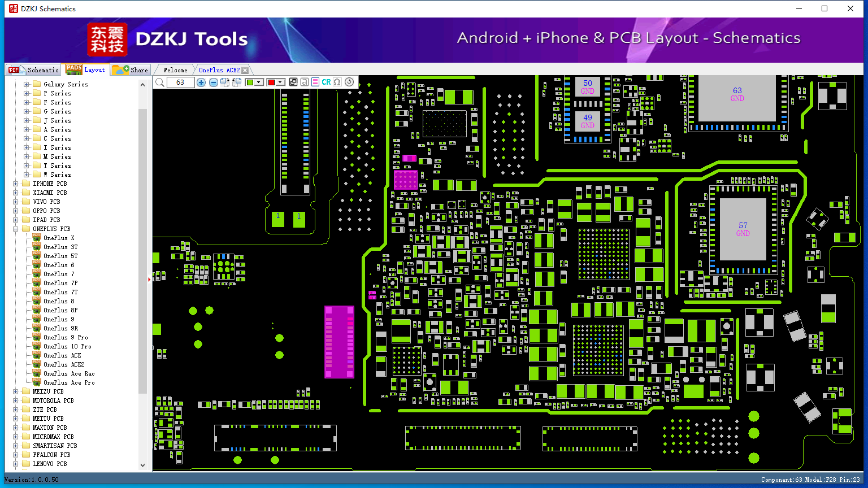
Task: Click the tree scrollbar up arrow
Action: (142, 85)
